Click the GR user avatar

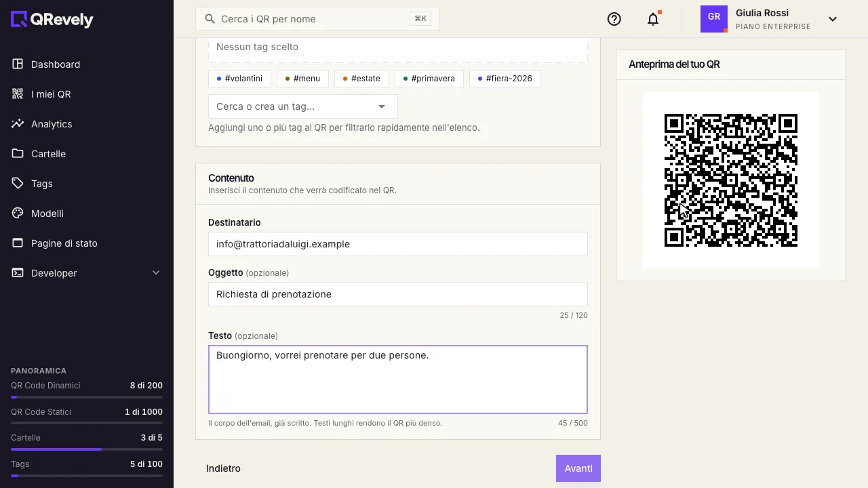click(x=714, y=19)
